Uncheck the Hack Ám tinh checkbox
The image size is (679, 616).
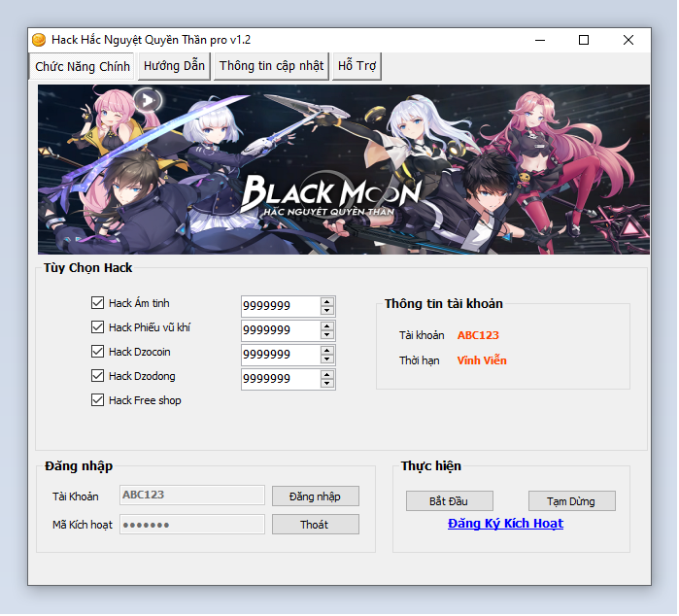point(97,303)
